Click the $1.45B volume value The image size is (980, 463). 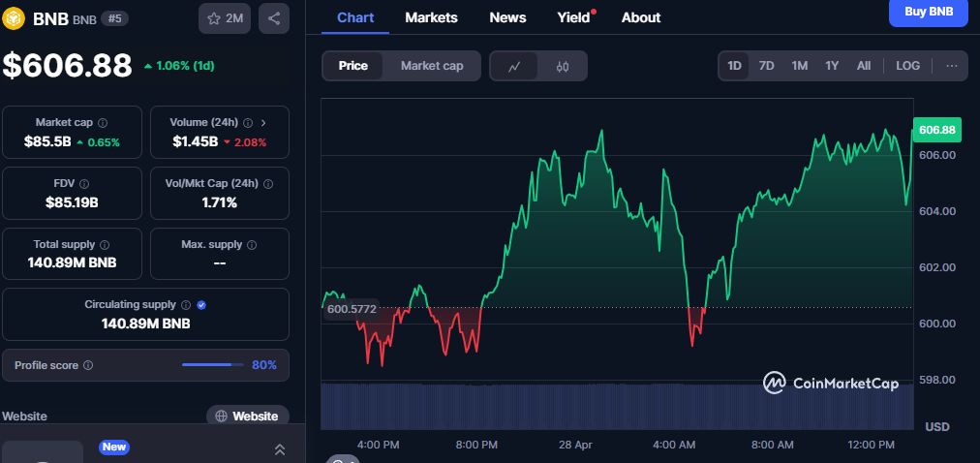(x=195, y=141)
